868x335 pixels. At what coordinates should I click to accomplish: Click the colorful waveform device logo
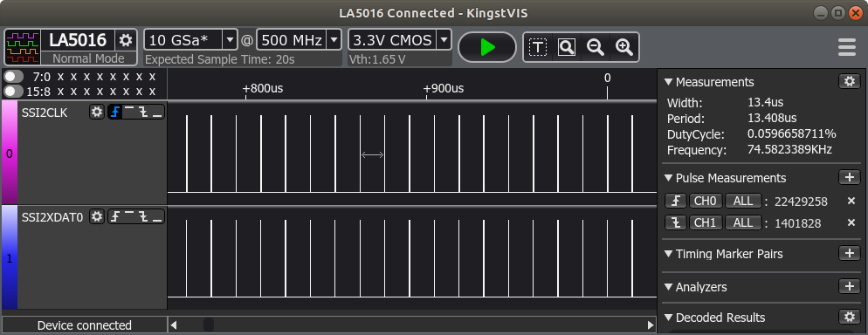(x=22, y=47)
